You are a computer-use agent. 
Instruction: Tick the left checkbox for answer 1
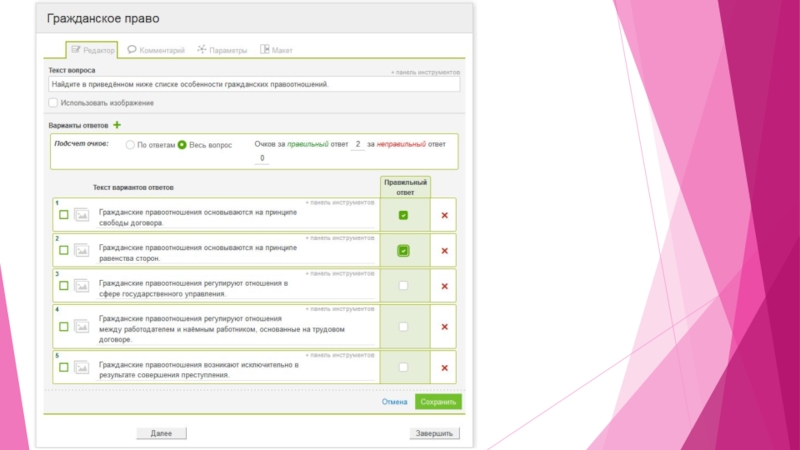[64, 215]
